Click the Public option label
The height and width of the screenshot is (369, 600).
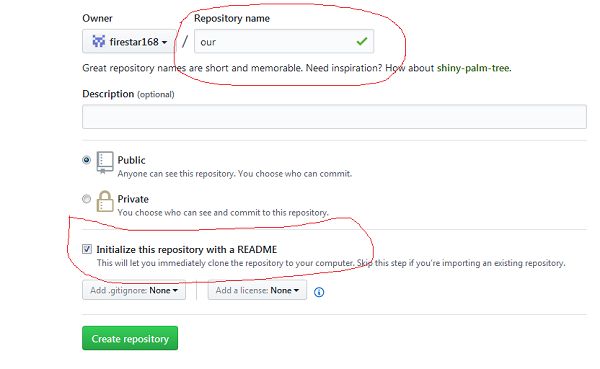(132, 160)
